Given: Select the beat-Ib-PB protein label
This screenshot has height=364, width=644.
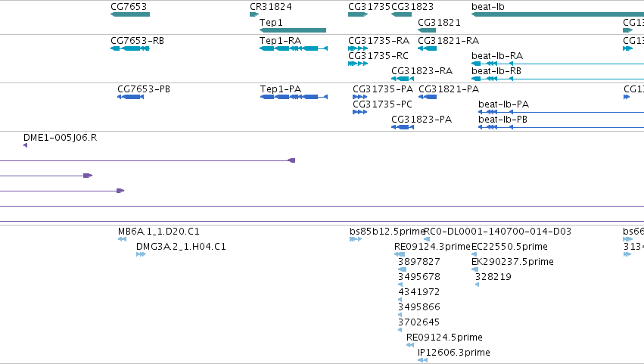Looking at the screenshot, I should [x=502, y=120].
